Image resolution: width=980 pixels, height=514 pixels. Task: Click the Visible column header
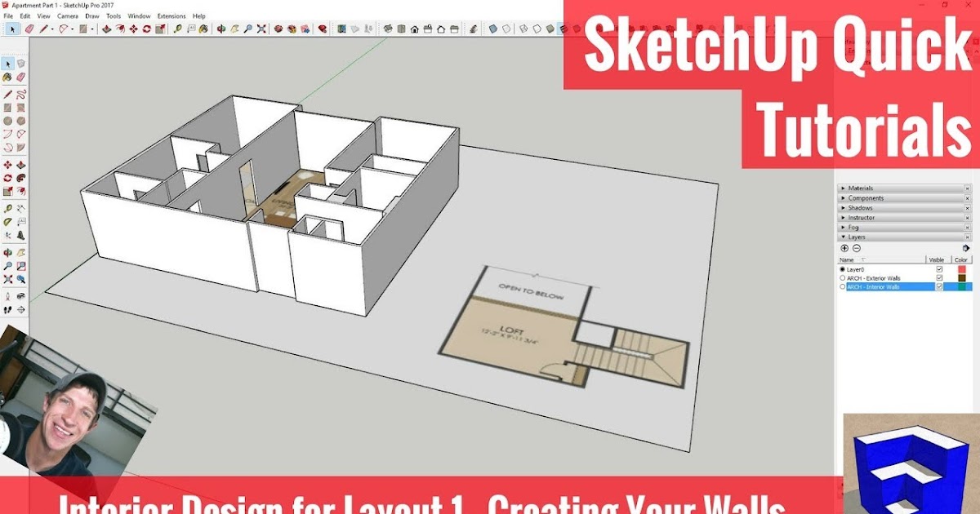coord(938,259)
